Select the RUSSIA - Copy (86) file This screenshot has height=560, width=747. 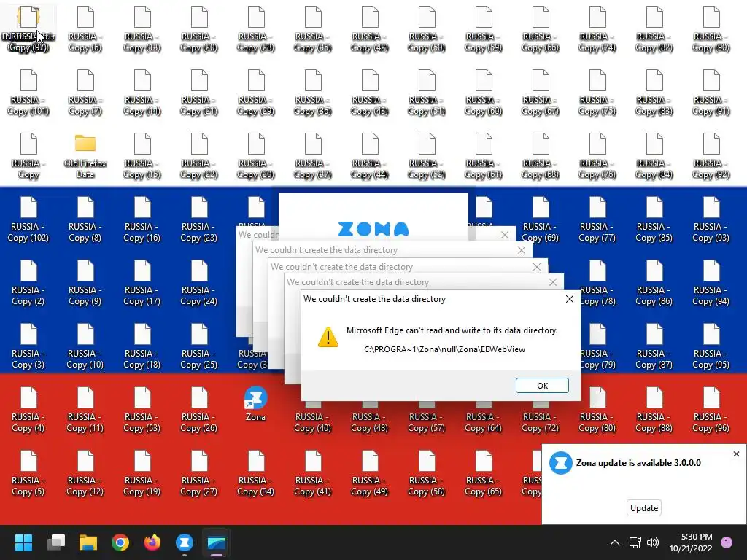tap(654, 283)
